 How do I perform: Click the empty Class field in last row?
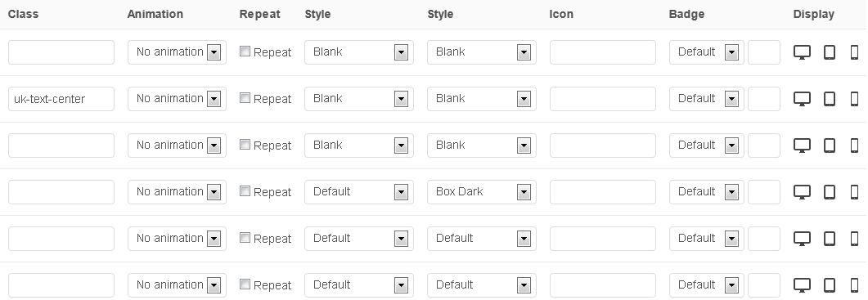click(61, 284)
